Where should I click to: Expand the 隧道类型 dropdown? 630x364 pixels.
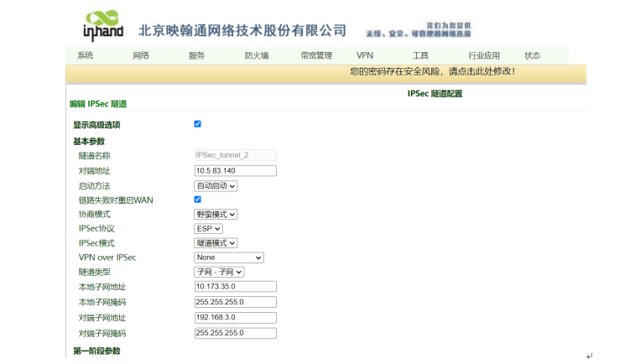pos(219,272)
